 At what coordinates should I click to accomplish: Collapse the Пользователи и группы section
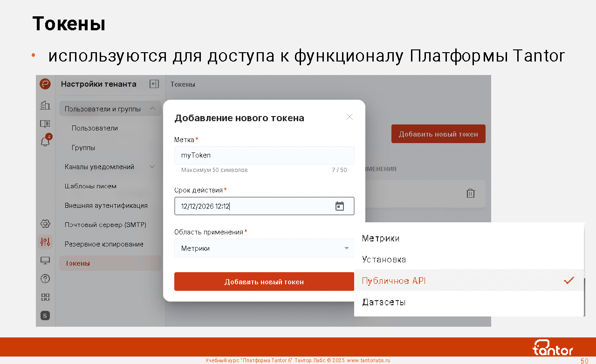(x=152, y=109)
